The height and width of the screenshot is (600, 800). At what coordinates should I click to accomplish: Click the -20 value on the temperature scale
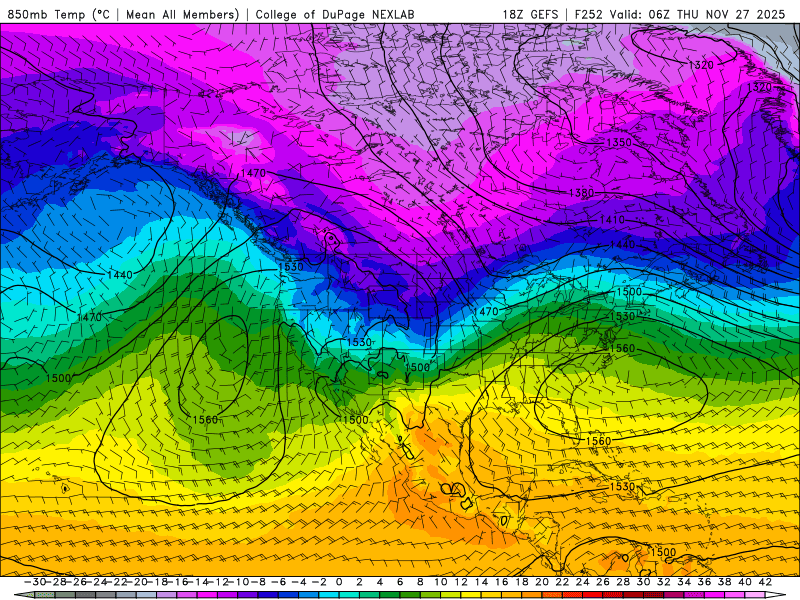pyautogui.click(x=136, y=582)
